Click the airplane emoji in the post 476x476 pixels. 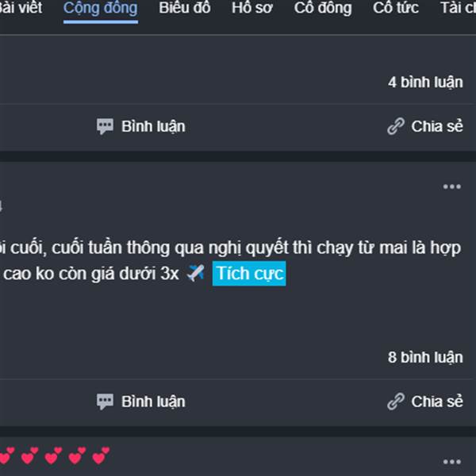point(195,273)
